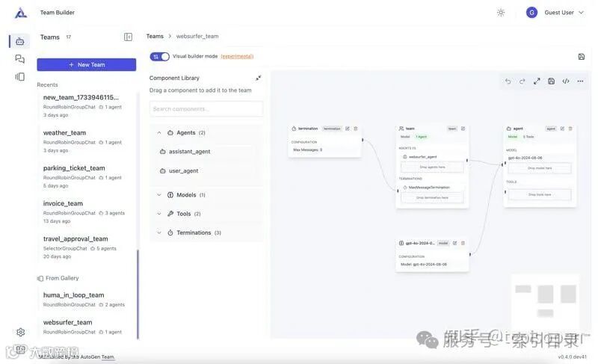598x364 pixels.
Task: Undo last canvas change
Action: 508,81
